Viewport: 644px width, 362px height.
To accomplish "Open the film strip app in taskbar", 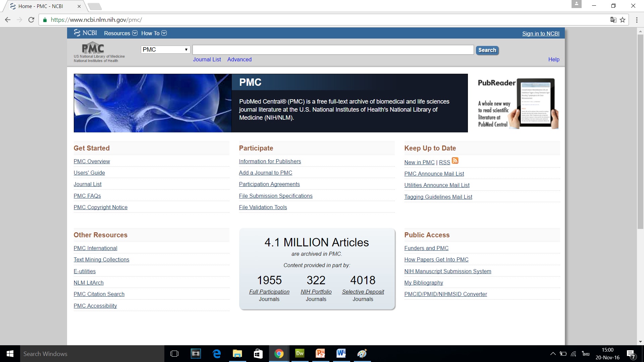I will 196,354.
